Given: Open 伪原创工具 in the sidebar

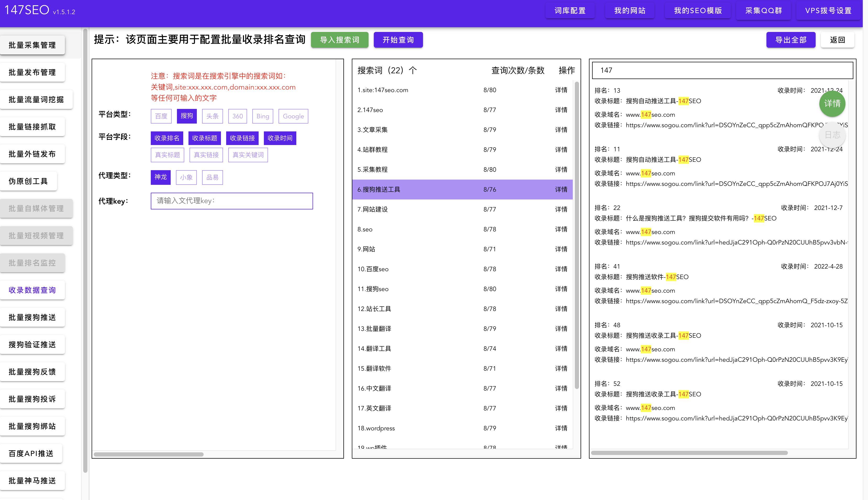Looking at the screenshot, I should pos(28,181).
